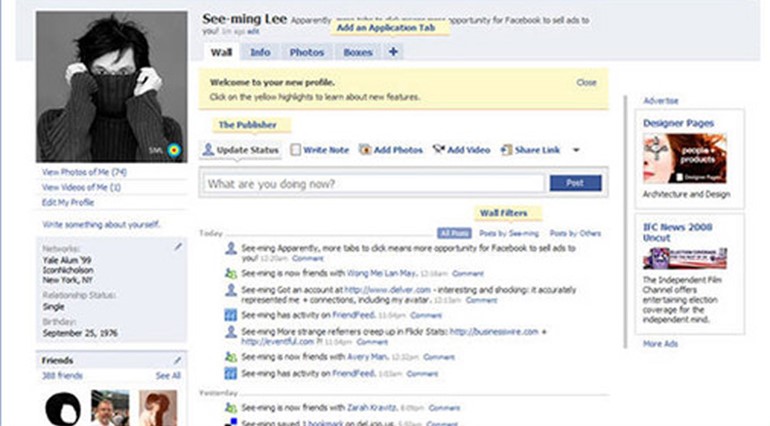
Task: Open the Photos tab
Action: [x=306, y=52]
